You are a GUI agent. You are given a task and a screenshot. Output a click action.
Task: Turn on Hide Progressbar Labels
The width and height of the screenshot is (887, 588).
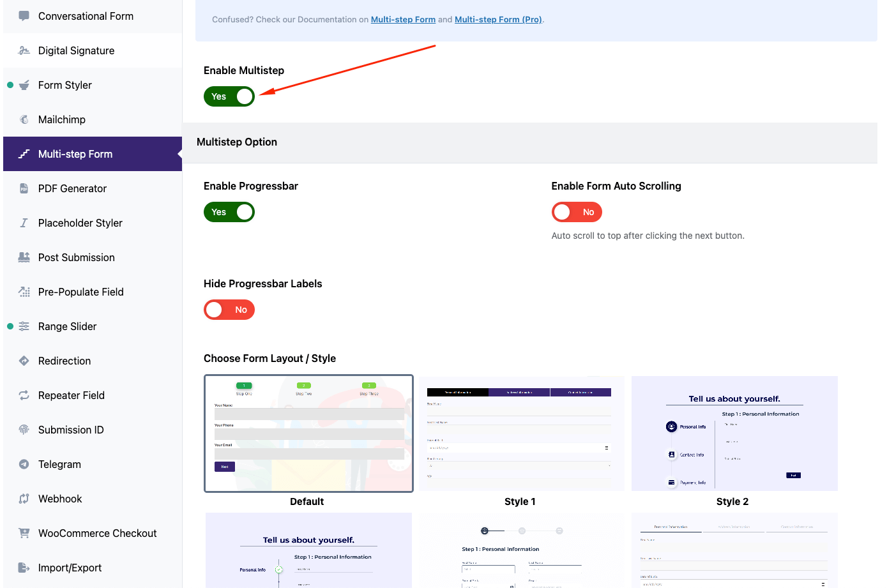click(229, 310)
